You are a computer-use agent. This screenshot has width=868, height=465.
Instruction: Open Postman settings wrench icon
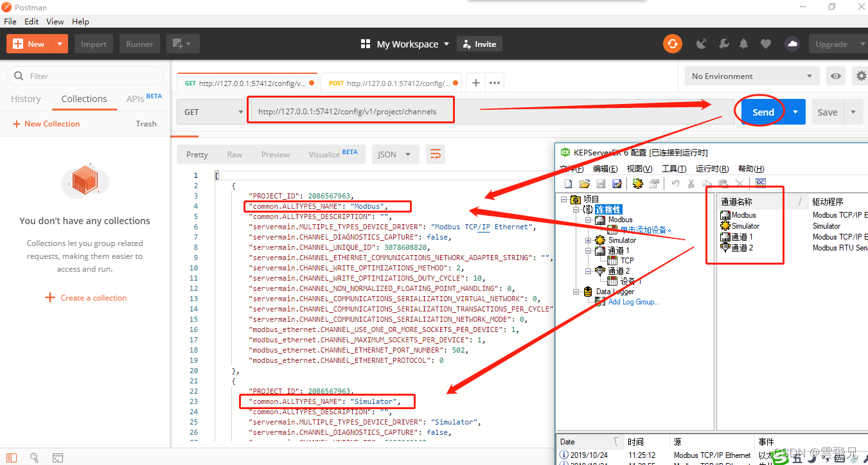(723, 44)
